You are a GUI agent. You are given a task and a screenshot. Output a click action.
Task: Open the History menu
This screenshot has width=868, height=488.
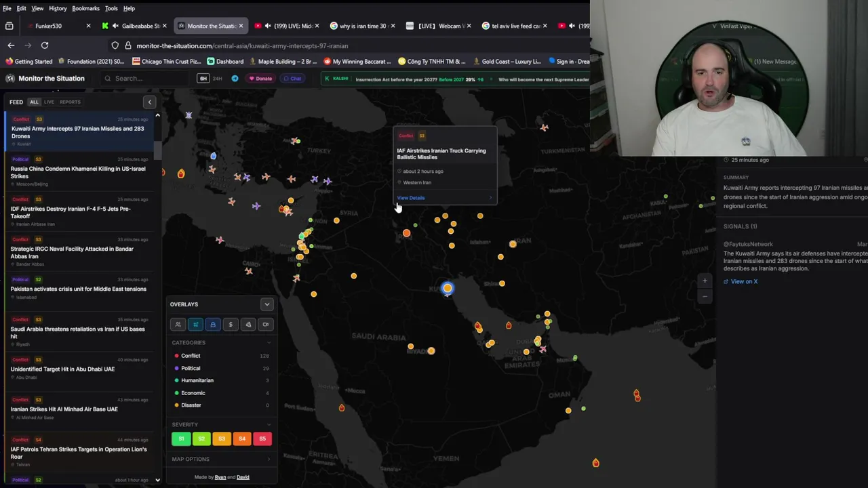(x=58, y=8)
